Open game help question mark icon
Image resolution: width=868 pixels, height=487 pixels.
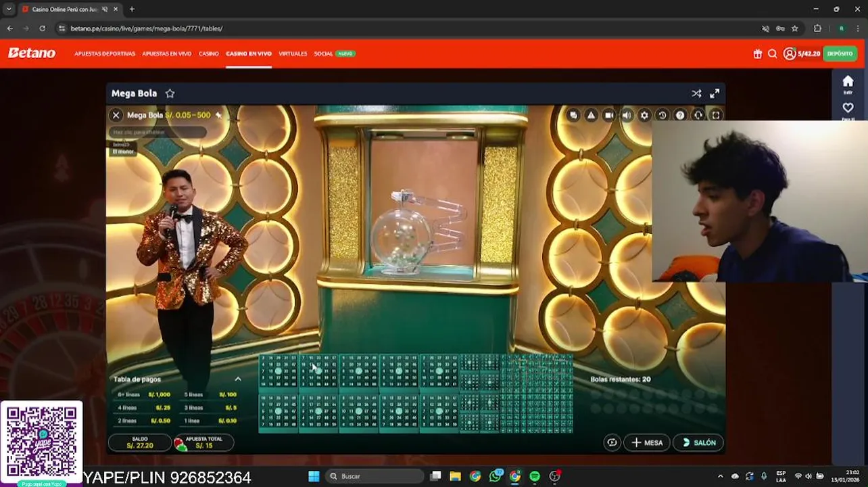point(680,115)
